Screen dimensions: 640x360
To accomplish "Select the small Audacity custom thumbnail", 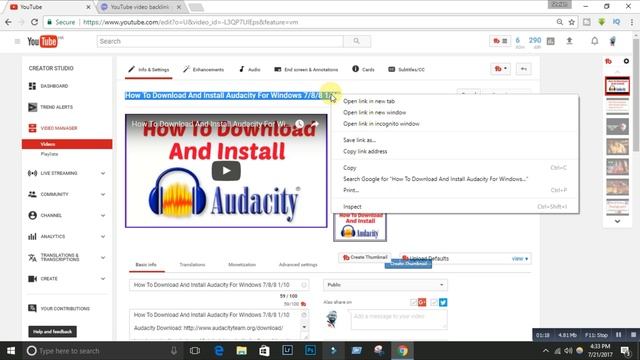I will point(360,227).
